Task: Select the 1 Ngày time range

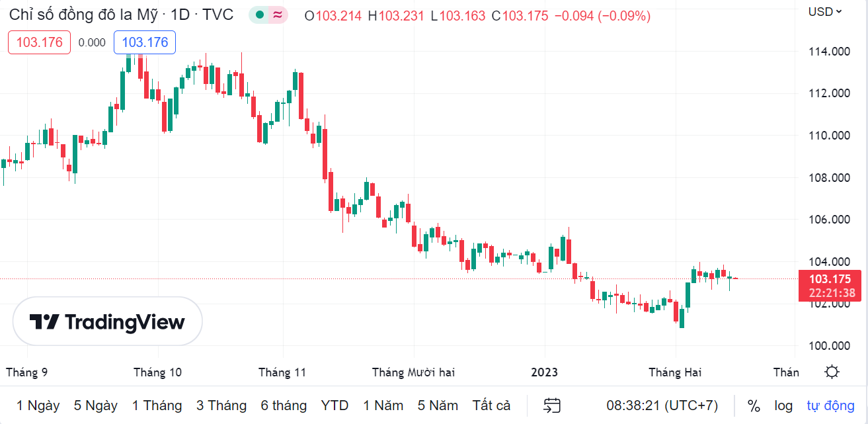Action: [x=38, y=405]
